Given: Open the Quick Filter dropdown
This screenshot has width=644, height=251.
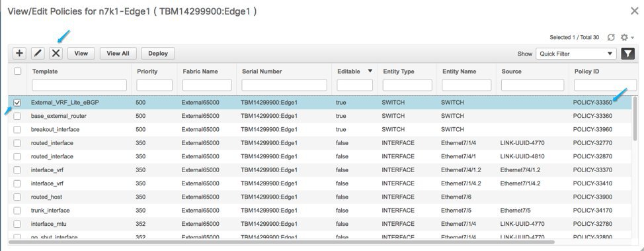Looking at the screenshot, I should [576, 54].
